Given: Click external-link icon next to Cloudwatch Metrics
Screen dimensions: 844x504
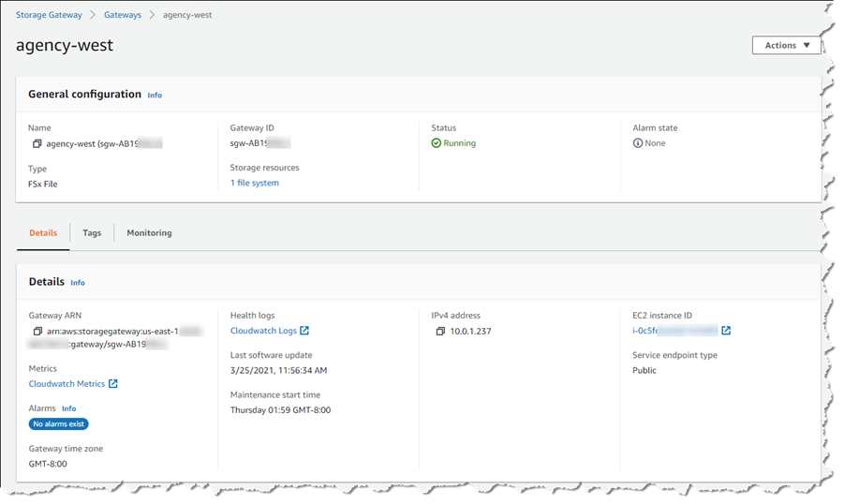Looking at the screenshot, I should (113, 384).
